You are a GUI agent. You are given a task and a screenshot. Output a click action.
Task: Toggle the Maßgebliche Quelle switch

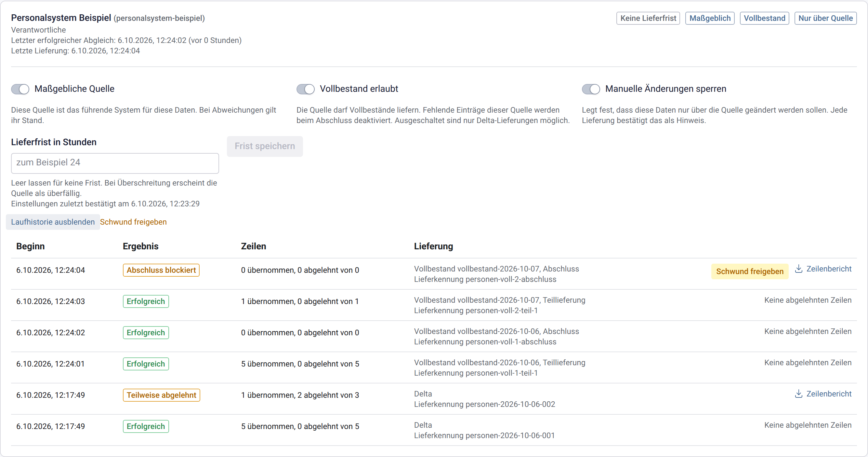[x=20, y=89]
